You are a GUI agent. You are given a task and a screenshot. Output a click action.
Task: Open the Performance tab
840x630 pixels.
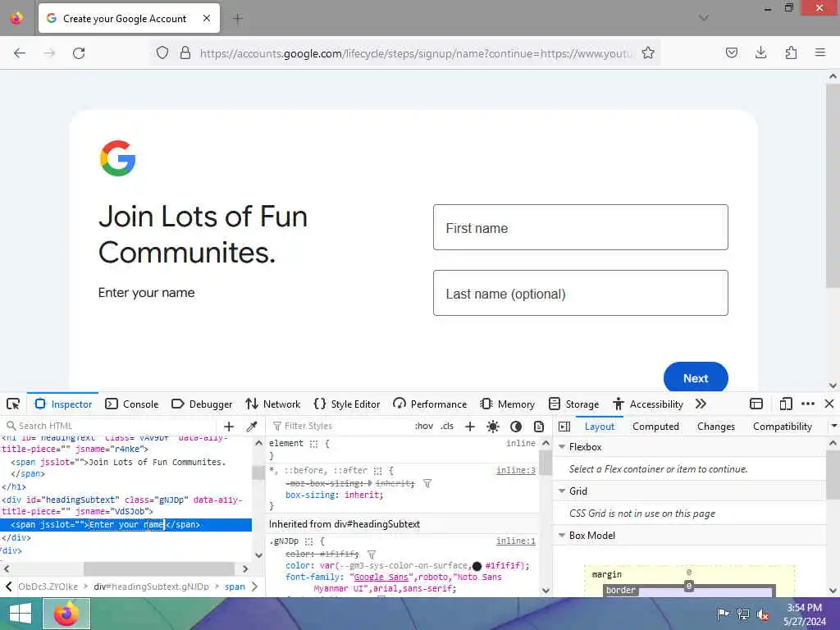430,404
